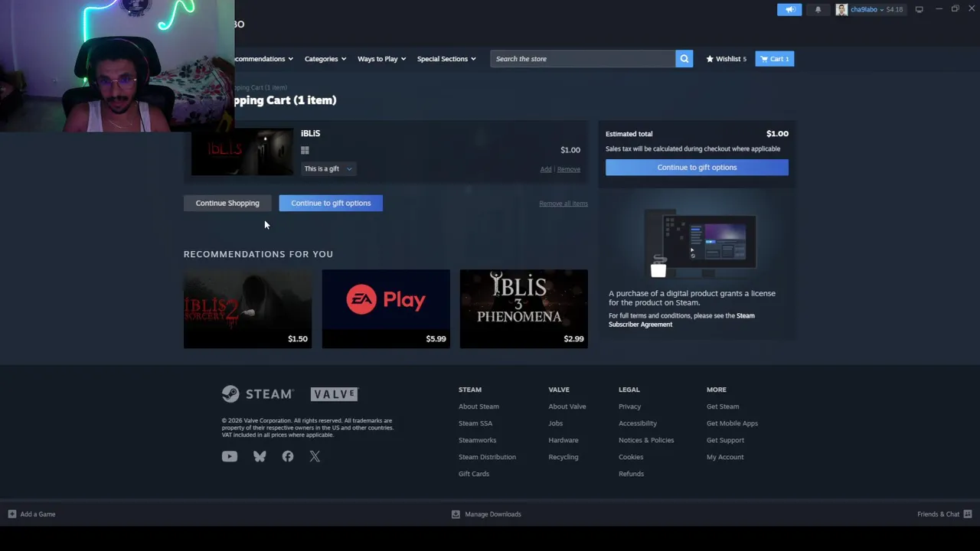Open the Iblis 2 Sorcery recommendation

pyautogui.click(x=248, y=309)
